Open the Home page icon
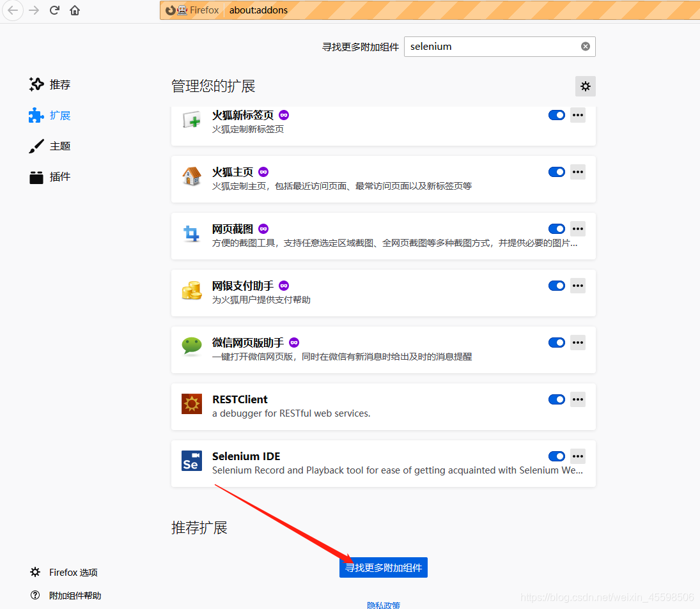The height and width of the screenshot is (609, 700). click(75, 10)
